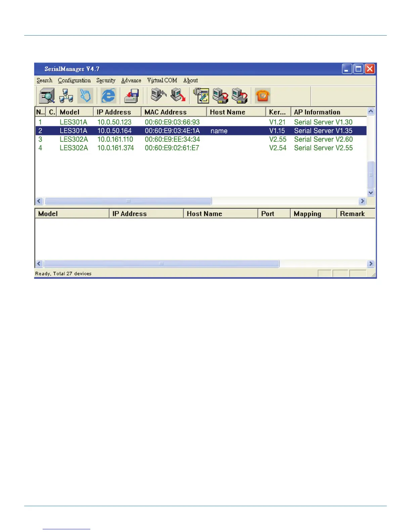Click 'Ready, Total 27 devices' status text
The height and width of the screenshot is (532, 411).
click(63, 274)
